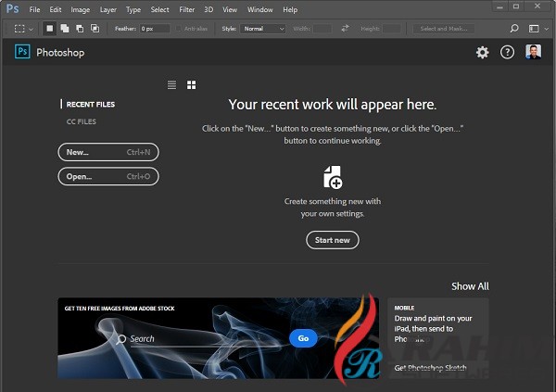Image resolution: width=556 pixels, height=392 pixels.
Task: Choose the Subtract from selection icon
Action: [78, 29]
